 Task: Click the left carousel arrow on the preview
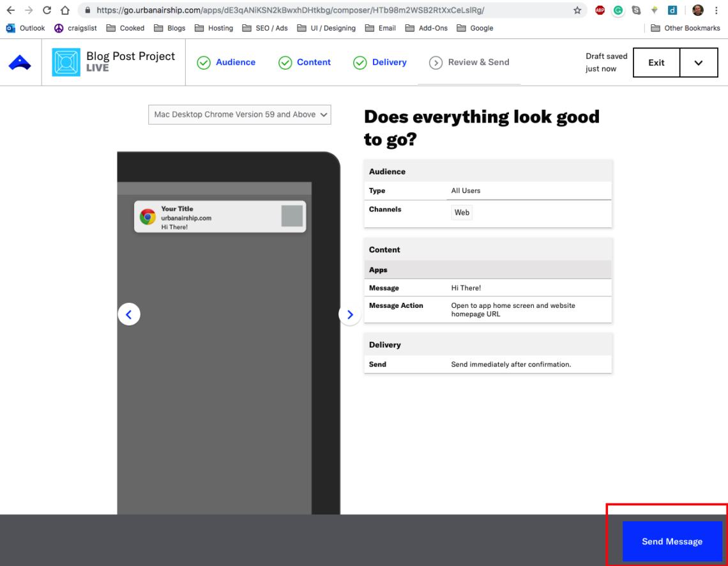pyautogui.click(x=129, y=314)
